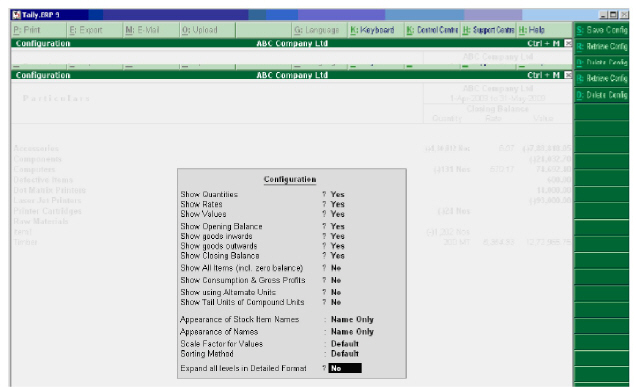637x387 pixels.
Task: Click Retrieve Config directly below Save Config
Action: click(x=601, y=46)
